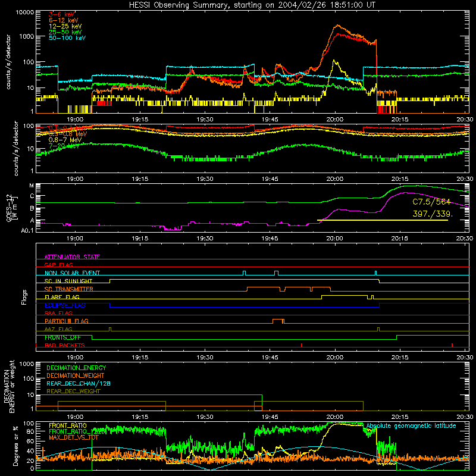Viewport: 476px width, 476px height.
Task: Click the 10000 y-axis tick label
Action: click(x=24, y=12)
